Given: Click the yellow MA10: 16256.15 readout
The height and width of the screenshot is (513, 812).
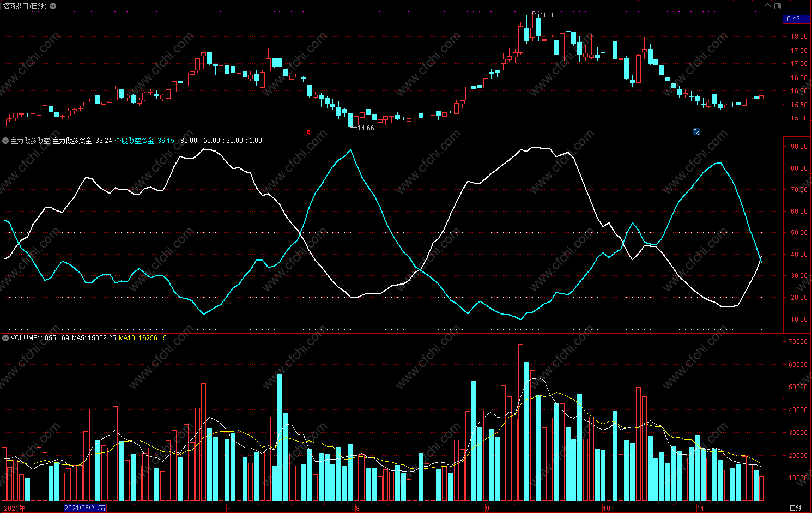Looking at the screenshot, I should click(143, 338).
